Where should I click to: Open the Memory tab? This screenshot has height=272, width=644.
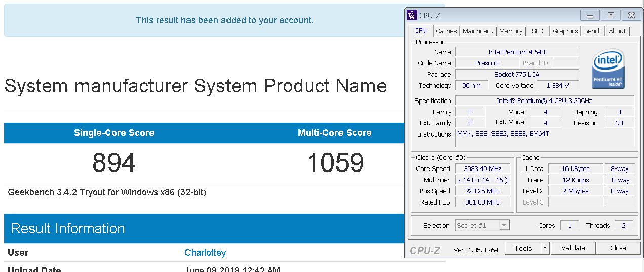(x=511, y=31)
